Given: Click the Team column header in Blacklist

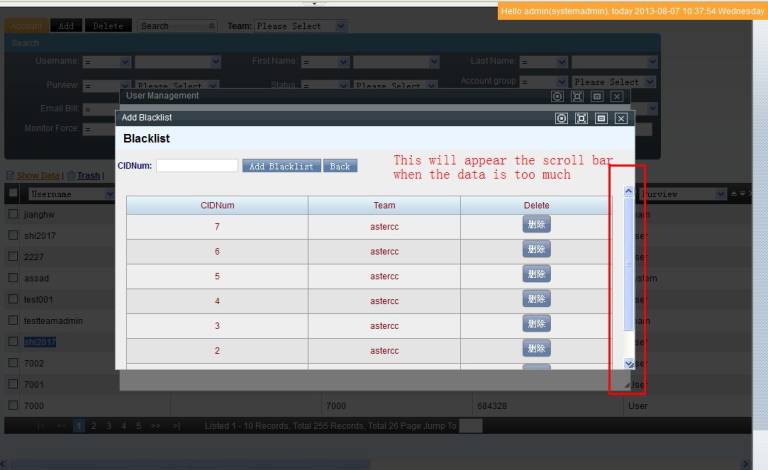Looking at the screenshot, I should point(384,205).
